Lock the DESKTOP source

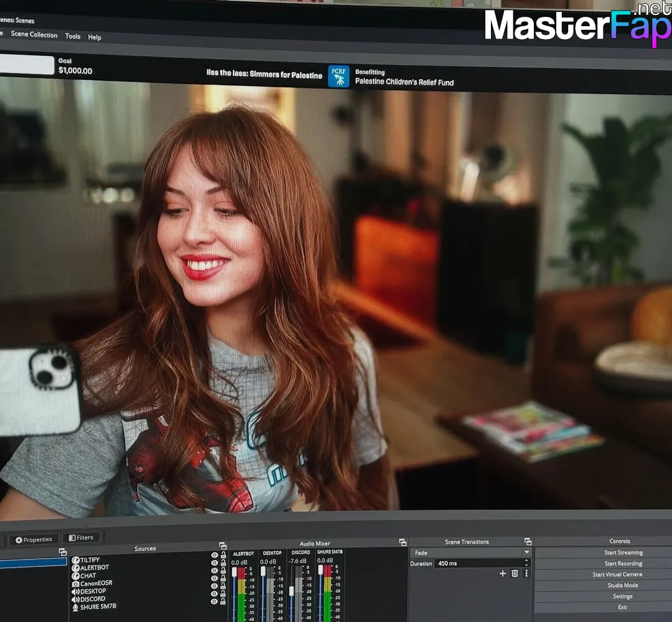point(223,586)
